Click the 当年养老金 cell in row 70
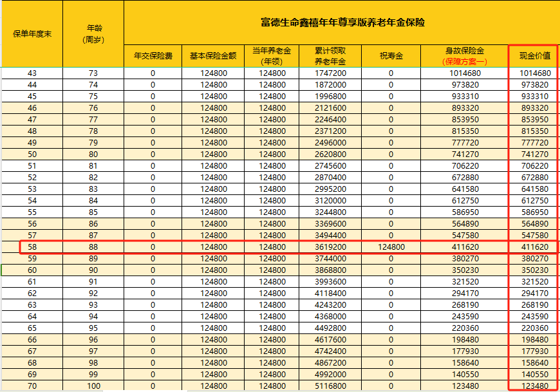 point(272,386)
